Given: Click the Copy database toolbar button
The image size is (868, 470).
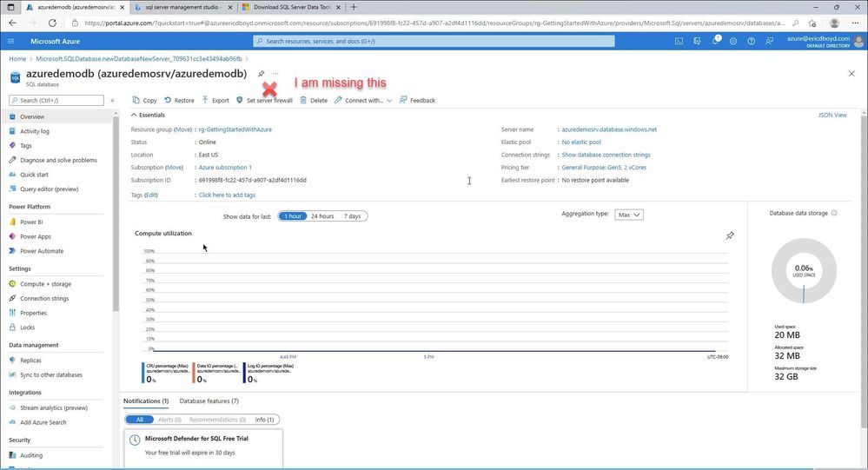Looking at the screenshot, I should [144, 100].
